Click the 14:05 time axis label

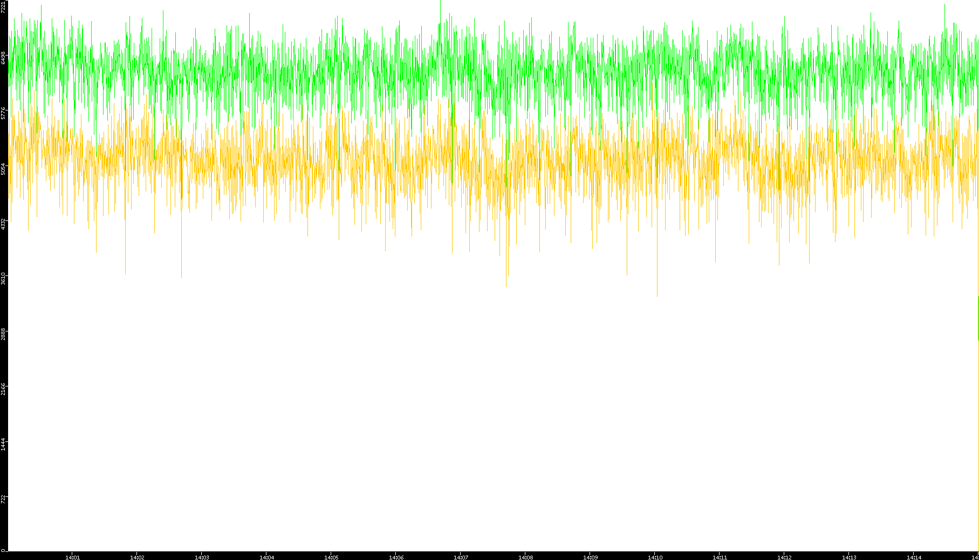(x=331, y=557)
